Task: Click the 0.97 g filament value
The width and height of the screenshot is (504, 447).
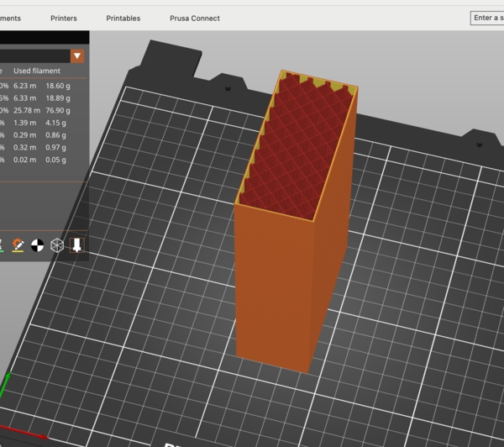Action: coord(55,147)
